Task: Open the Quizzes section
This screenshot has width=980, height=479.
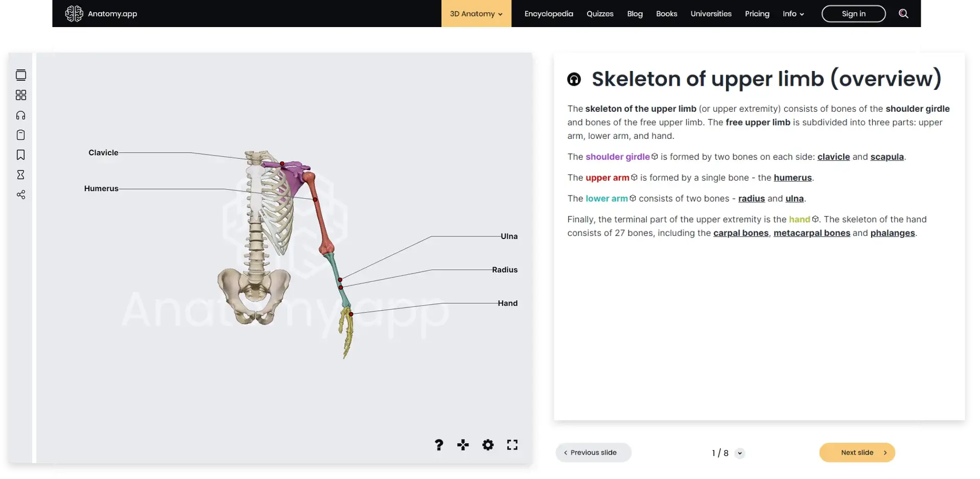Action: (x=600, y=13)
